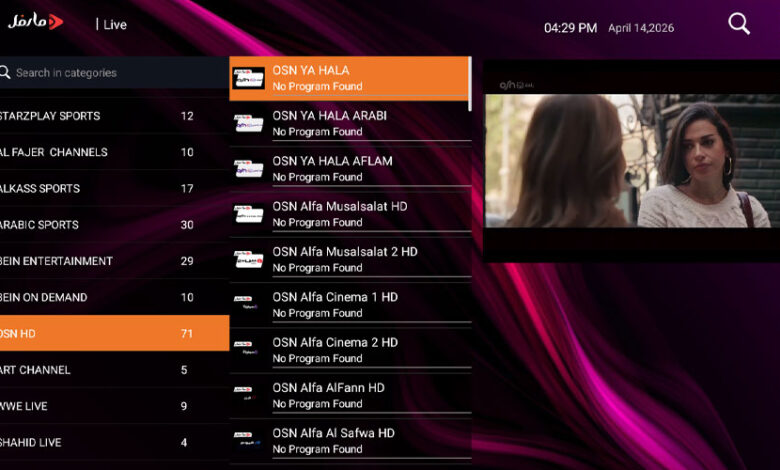This screenshot has height=470, width=780.
Task: Click the OSN YA HALA AFLAM channel logo
Action: click(248, 168)
